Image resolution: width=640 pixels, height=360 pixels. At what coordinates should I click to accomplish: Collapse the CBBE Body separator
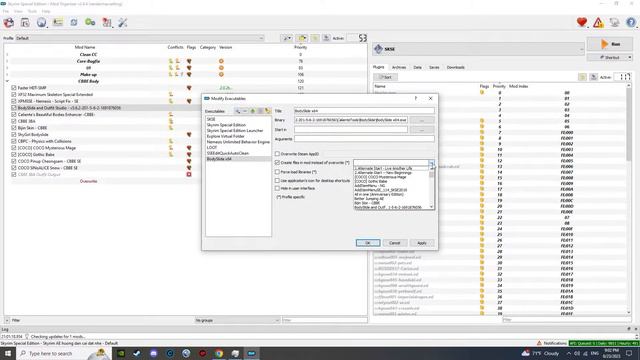(x=7, y=81)
